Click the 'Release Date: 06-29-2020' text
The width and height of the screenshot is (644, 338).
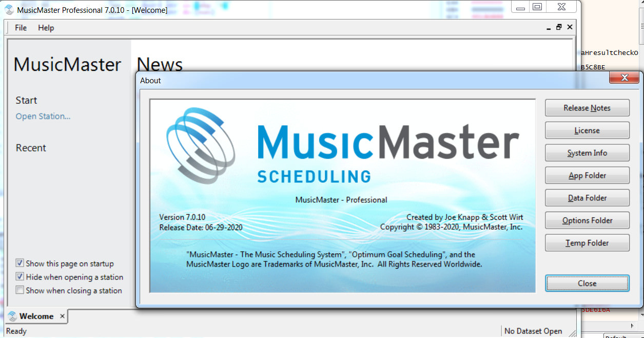click(201, 227)
